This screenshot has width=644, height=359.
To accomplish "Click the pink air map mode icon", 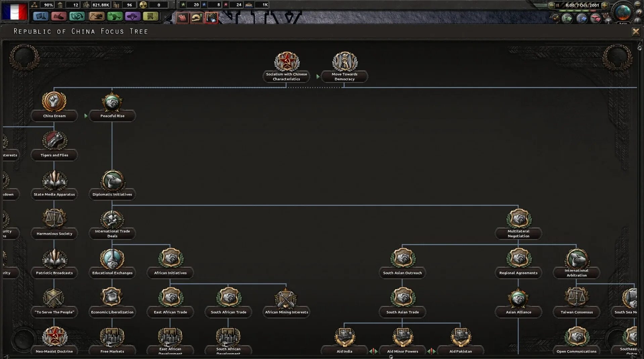I will tap(596, 18).
